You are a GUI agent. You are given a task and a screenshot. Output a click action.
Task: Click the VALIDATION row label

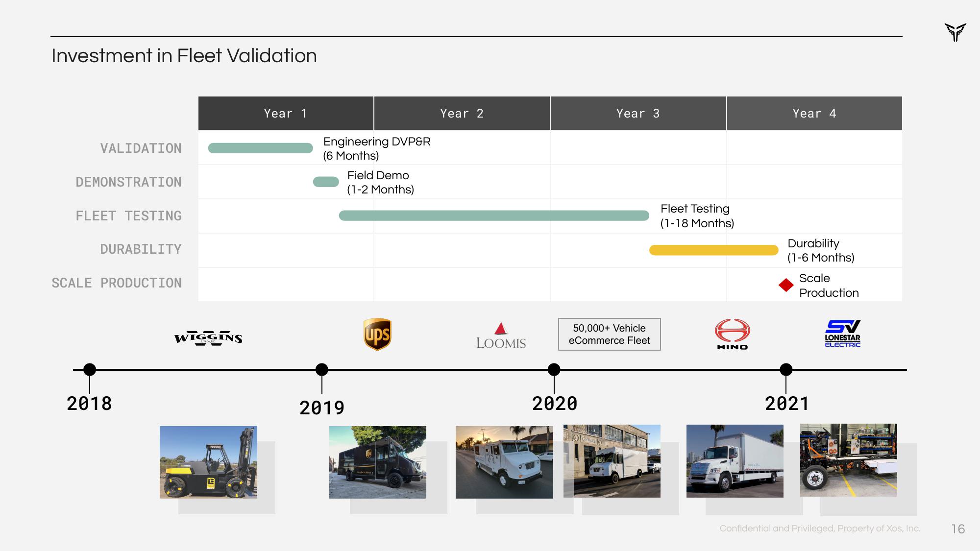tap(141, 148)
